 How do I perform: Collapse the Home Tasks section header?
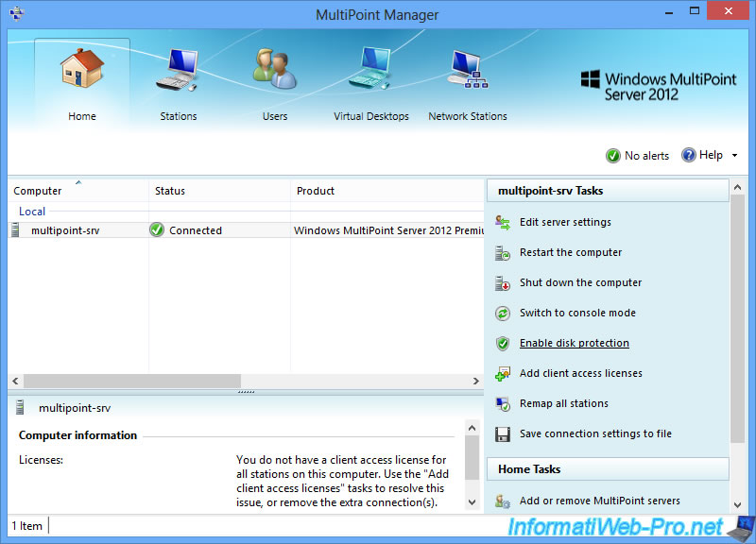pos(608,469)
